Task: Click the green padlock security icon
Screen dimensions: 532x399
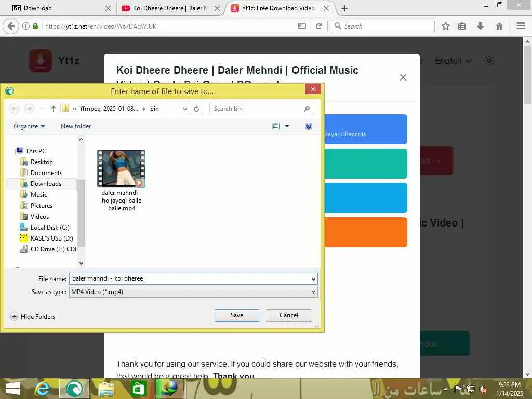Action: click(x=35, y=26)
